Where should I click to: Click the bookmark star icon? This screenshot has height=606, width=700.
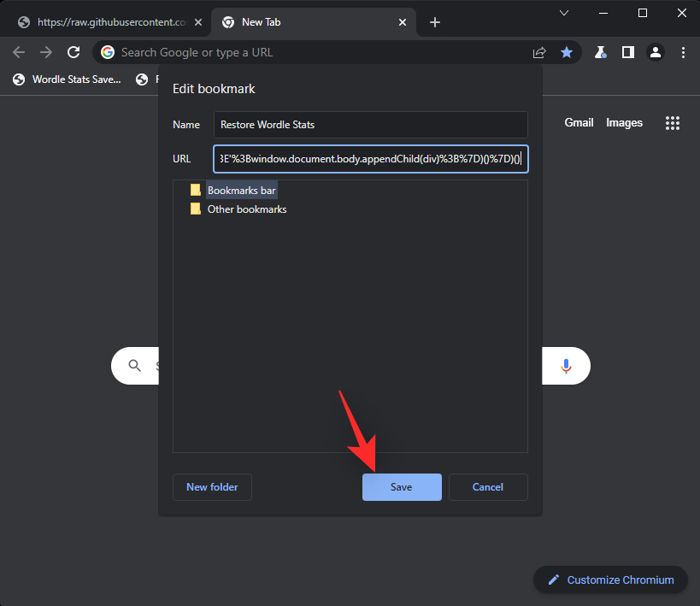[567, 52]
